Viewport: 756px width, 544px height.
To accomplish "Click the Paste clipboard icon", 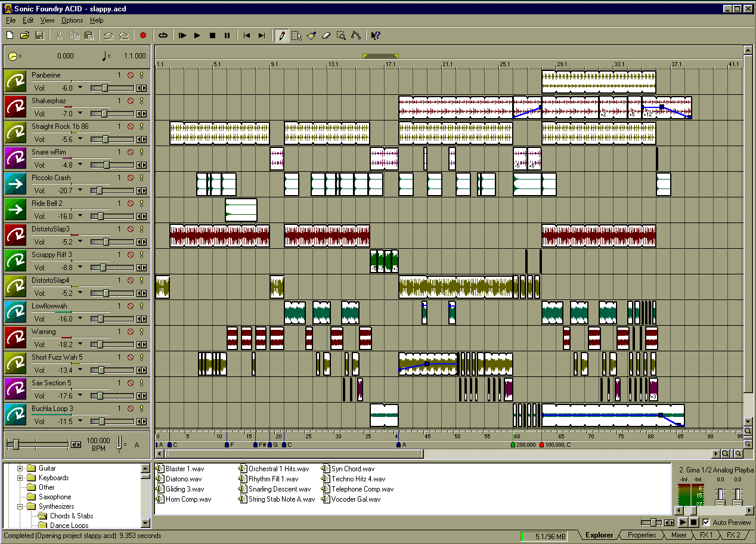I will coord(89,36).
